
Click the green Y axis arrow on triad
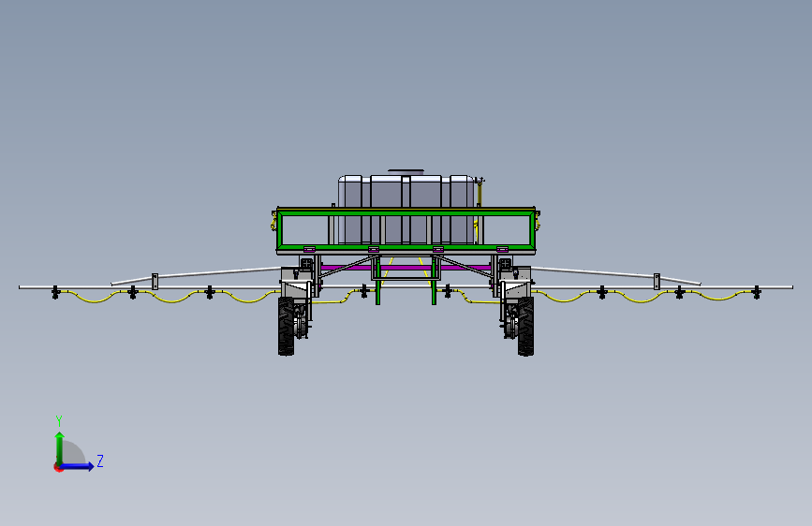pyautogui.click(x=60, y=447)
